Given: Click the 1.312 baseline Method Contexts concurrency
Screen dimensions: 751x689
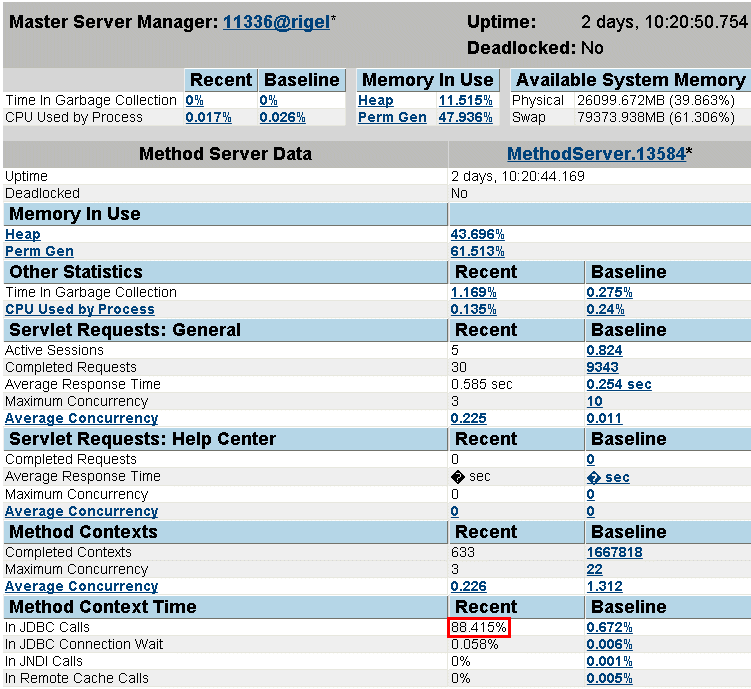Looking at the screenshot, I should (x=604, y=587).
